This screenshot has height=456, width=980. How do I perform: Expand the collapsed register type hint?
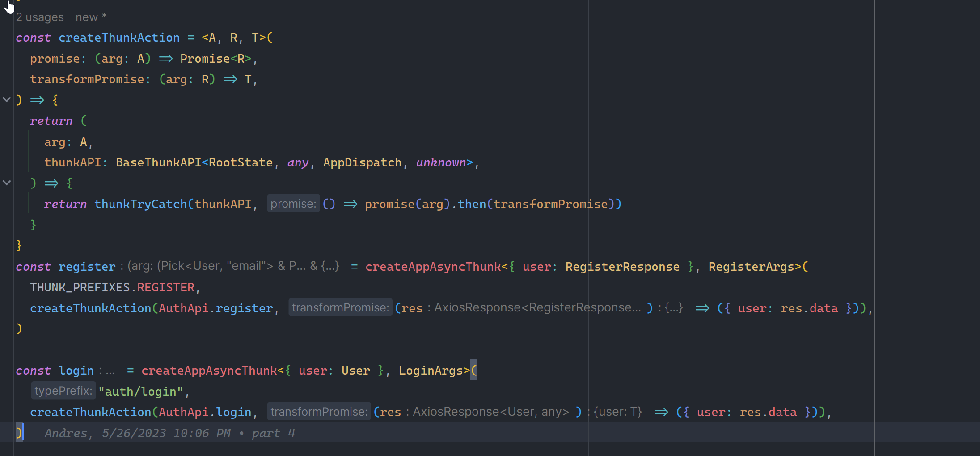[232, 266]
